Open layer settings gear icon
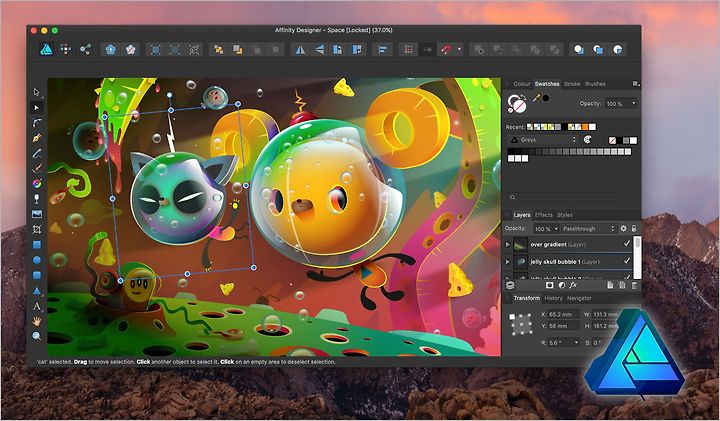This screenshot has height=421, width=720. click(x=623, y=228)
